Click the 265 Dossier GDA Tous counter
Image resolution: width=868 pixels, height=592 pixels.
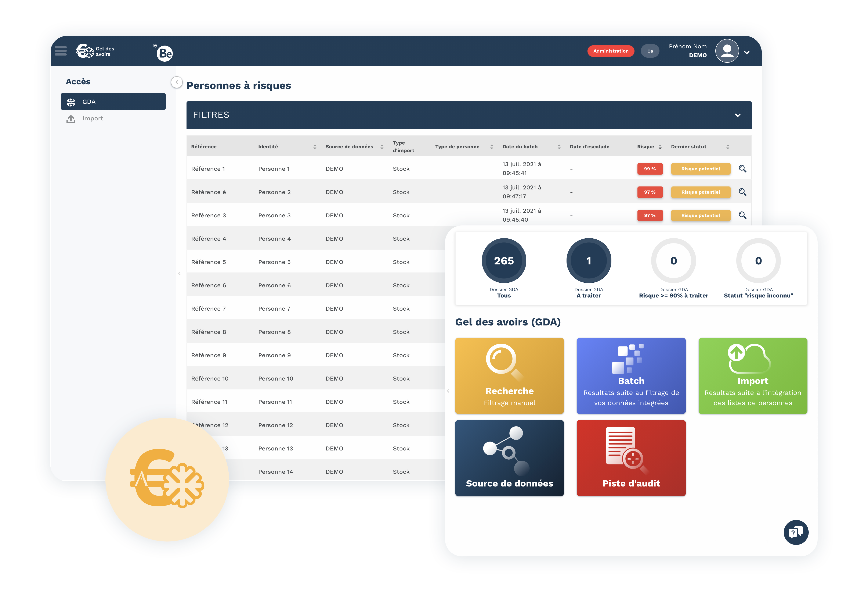click(x=503, y=260)
